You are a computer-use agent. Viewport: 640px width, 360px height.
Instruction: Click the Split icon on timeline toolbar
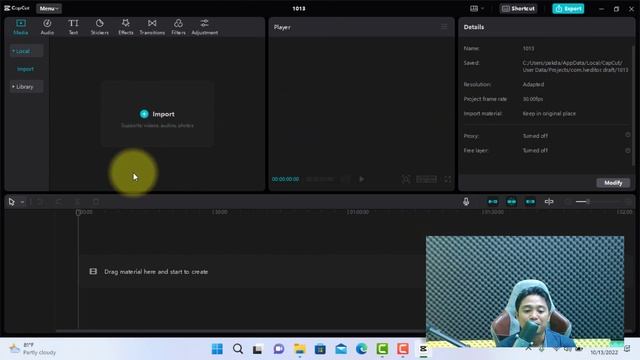pos(77,202)
